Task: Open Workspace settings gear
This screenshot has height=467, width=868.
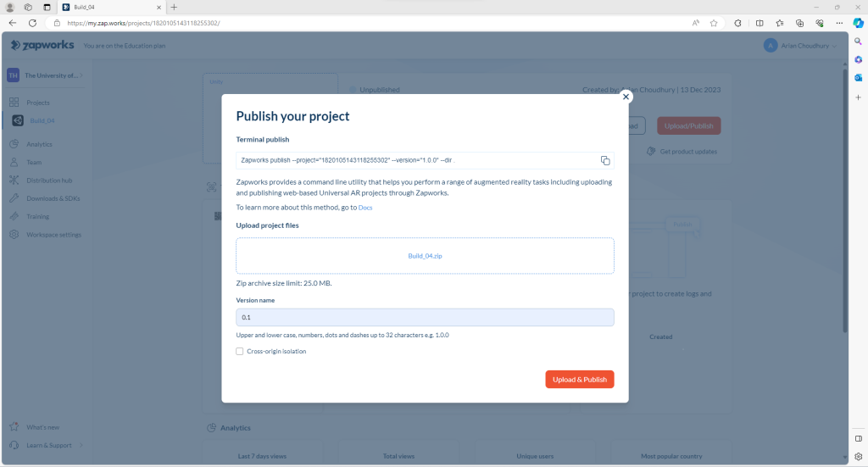Action: pos(14,235)
